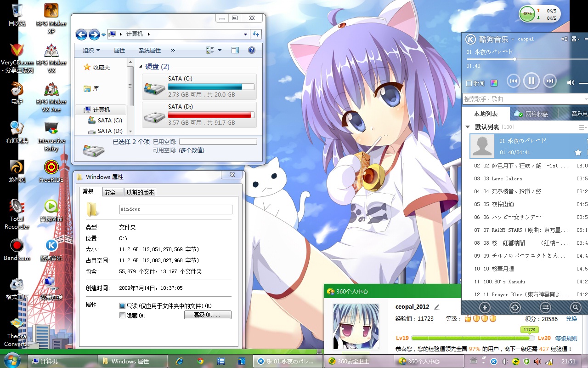Open the Kugou title menu dropdown arrow
Screen dimensions: 588x368
pyautogui.click(x=513, y=40)
